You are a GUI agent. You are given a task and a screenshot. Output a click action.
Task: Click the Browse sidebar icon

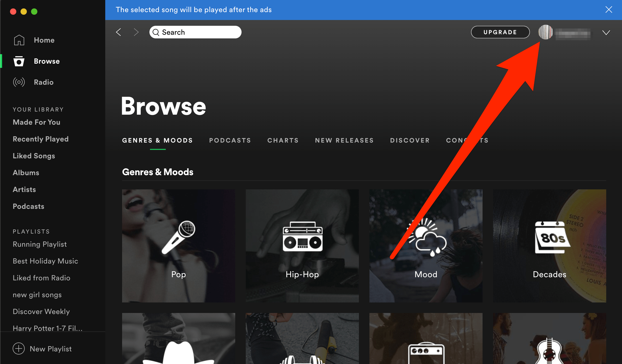tap(19, 61)
